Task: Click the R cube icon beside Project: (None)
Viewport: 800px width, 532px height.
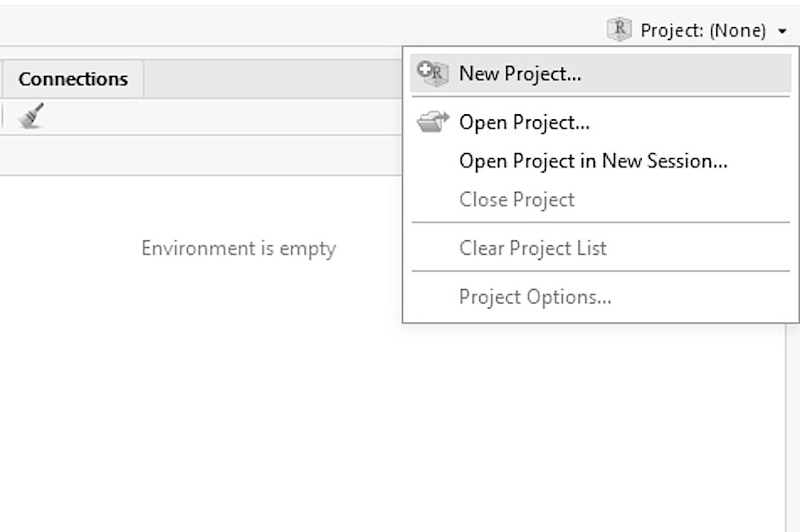Action: [x=620, y=30]
